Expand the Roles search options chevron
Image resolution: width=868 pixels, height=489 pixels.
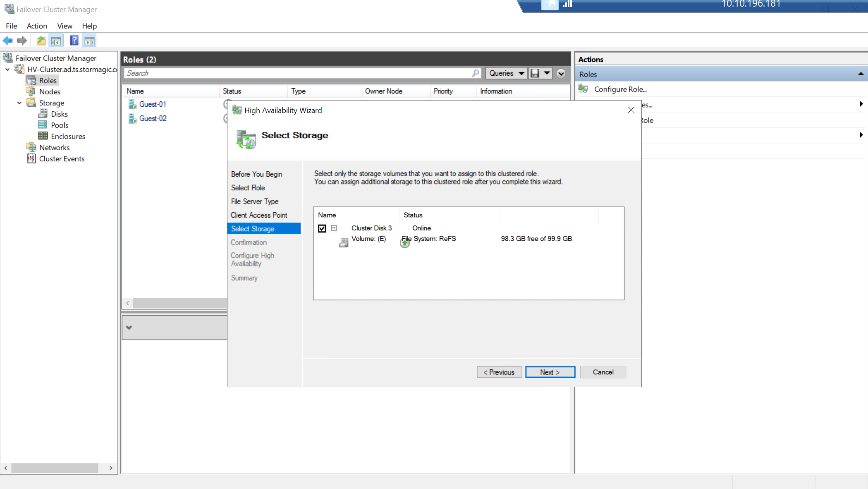click(x=561, y=74)
